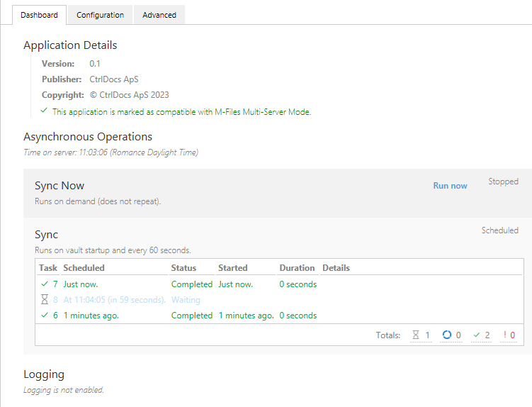The height and width of the screenshot is (407, 532).
Task: Click the completed checkmark icon in Totals
Action: tap(477, 335)
